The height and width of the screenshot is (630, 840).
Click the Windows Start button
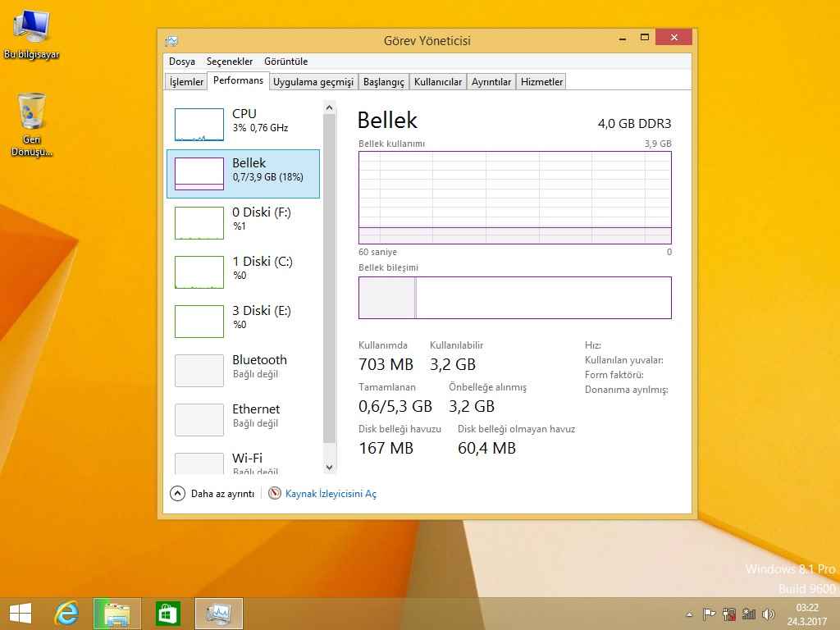click(21, 613)
